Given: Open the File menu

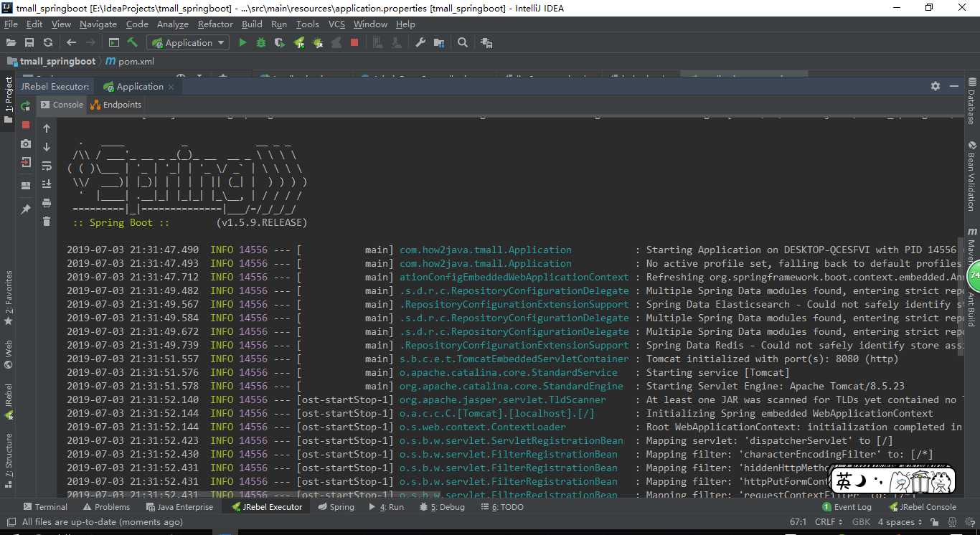Looking at the screenshot, I should tap(11, 24).
